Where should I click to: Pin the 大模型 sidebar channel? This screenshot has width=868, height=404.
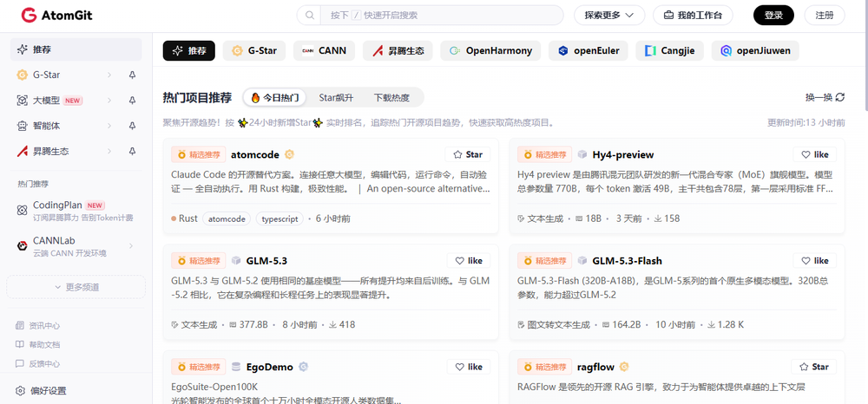point(132,100)
